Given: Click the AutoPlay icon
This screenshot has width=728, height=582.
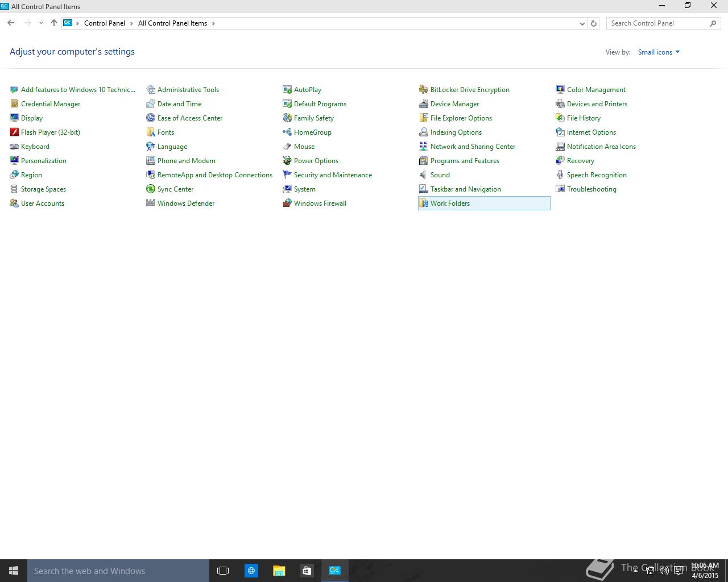Looking at the screenshot, I should pos(287,89).
